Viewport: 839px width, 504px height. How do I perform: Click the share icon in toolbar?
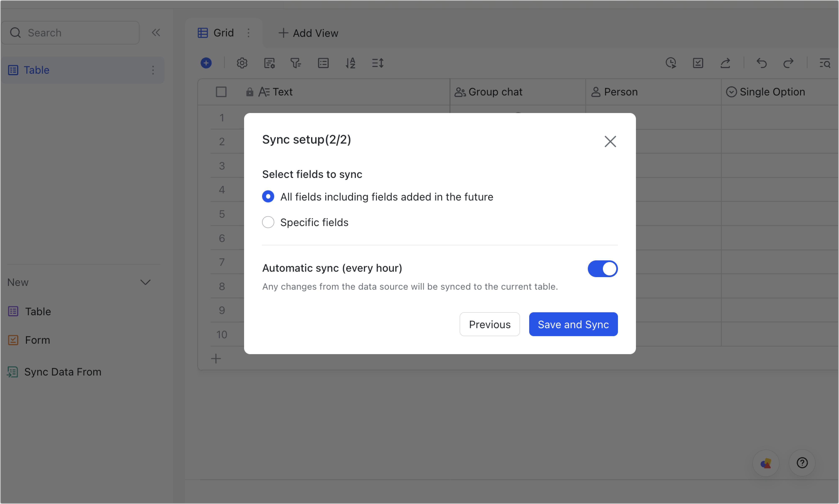tap(726, 63)
